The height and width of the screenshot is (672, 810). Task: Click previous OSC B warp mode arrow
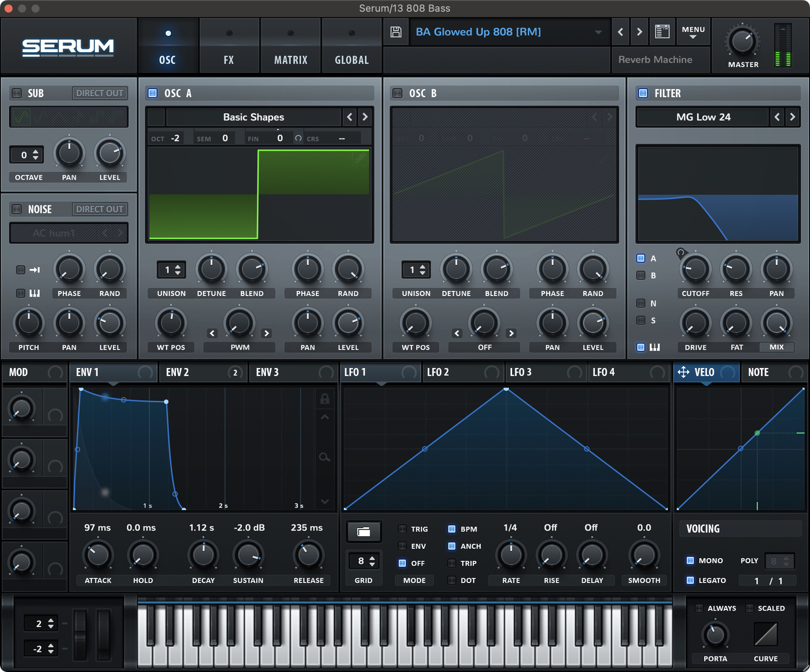point(457,333)
